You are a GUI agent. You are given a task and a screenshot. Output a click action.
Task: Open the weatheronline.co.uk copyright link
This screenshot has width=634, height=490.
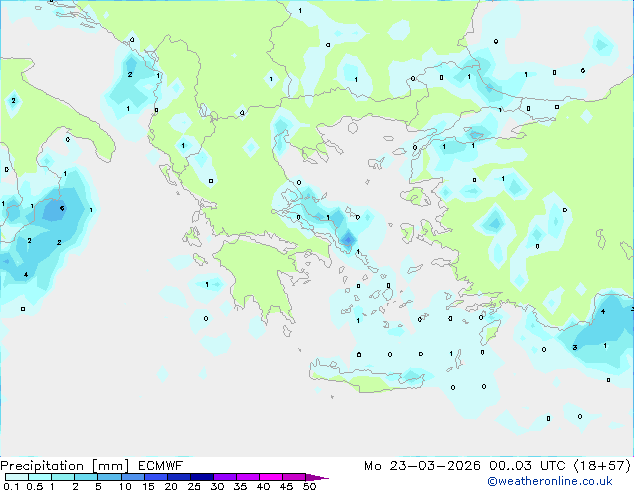click(550, 481)
